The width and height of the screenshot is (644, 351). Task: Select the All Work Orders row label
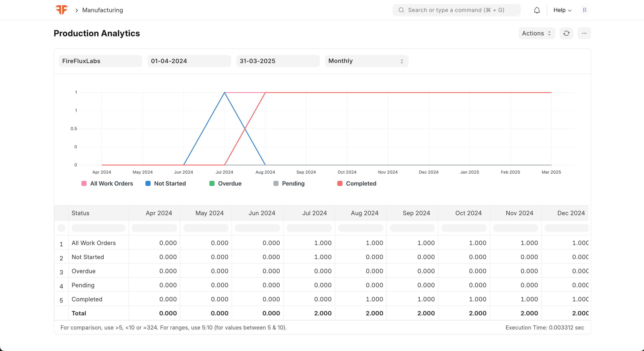coord(94,243)
